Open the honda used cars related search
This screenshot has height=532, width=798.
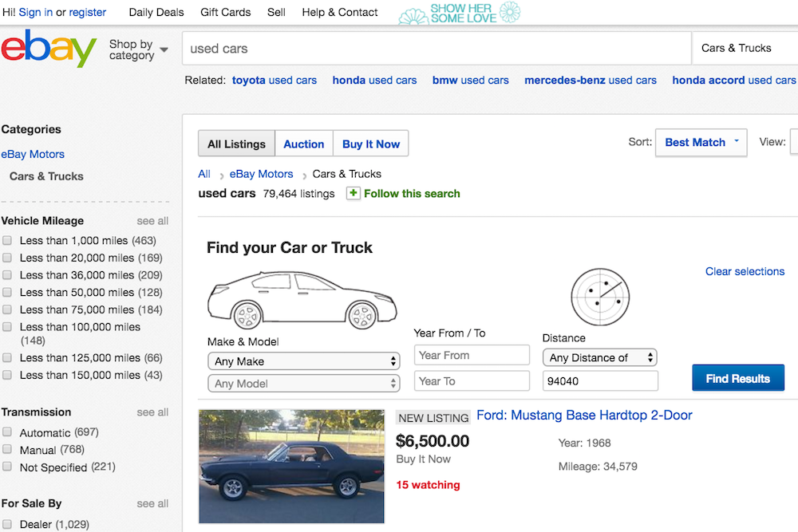(x=374, y=81)
